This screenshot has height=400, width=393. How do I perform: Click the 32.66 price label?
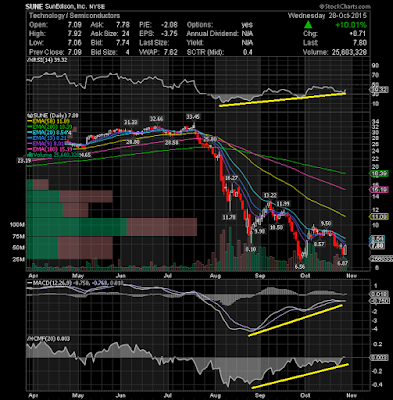[x=157, y=119]
